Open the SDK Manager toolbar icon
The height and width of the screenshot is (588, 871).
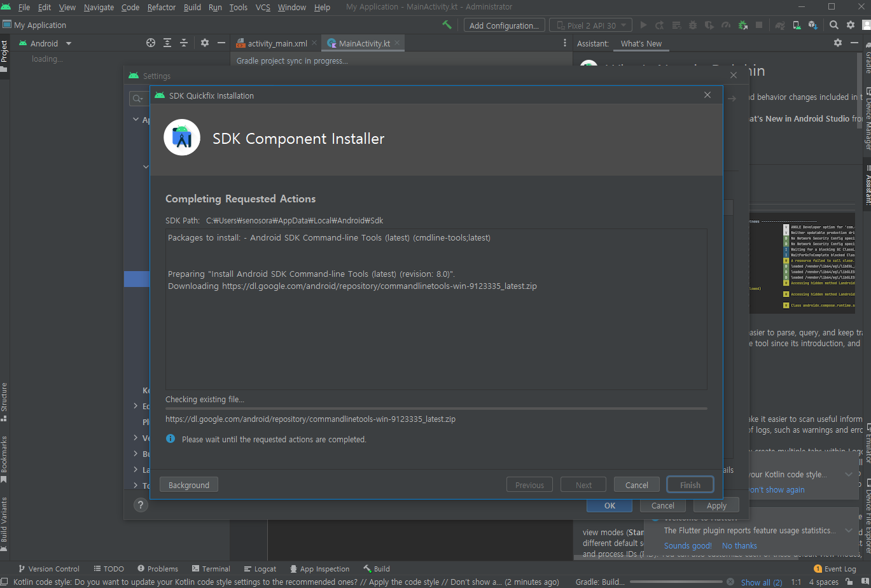click(x=813, y=25)
